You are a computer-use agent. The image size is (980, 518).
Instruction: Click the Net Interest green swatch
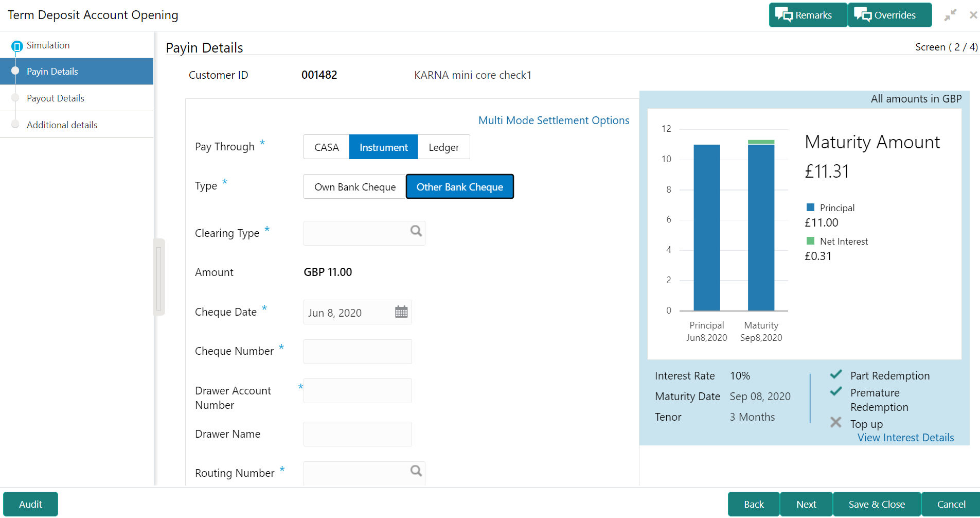pyautogui.click(x=811, y=241)
